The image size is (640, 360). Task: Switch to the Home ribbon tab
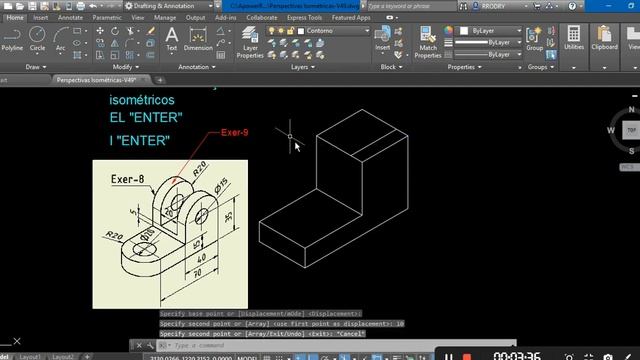point(15,18)
